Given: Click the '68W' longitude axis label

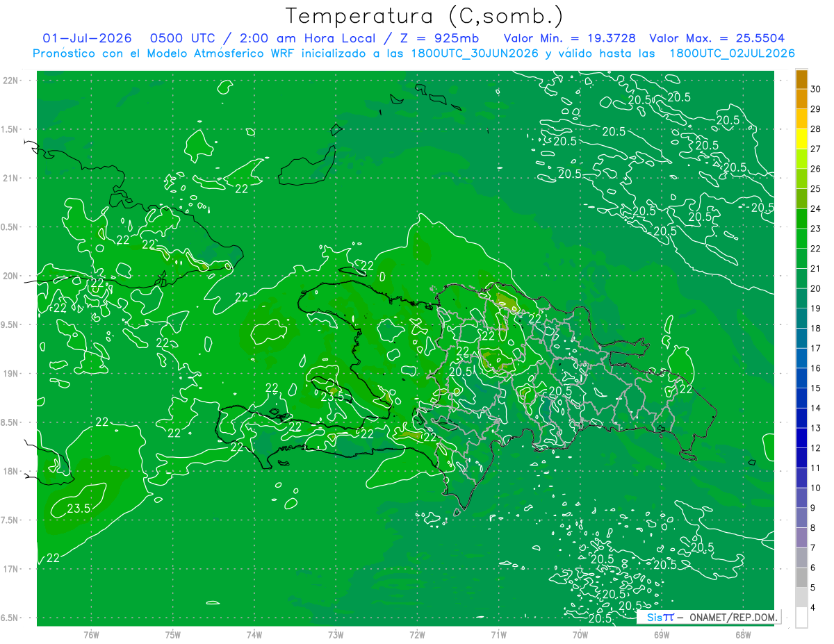Looking at the screenshot, I should [x=743, y=634].
